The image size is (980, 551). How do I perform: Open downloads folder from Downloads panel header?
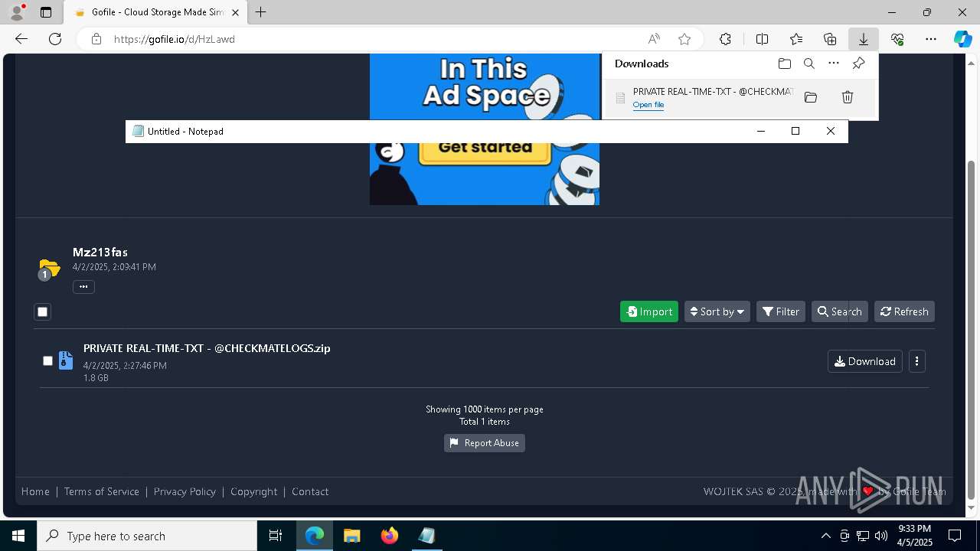click(785, 64)
